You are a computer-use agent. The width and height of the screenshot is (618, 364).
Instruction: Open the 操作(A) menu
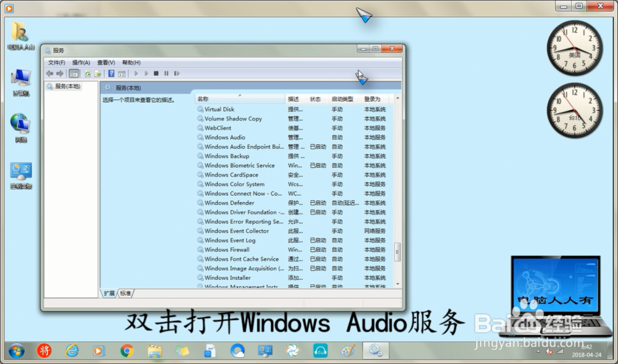pos(81,62)
